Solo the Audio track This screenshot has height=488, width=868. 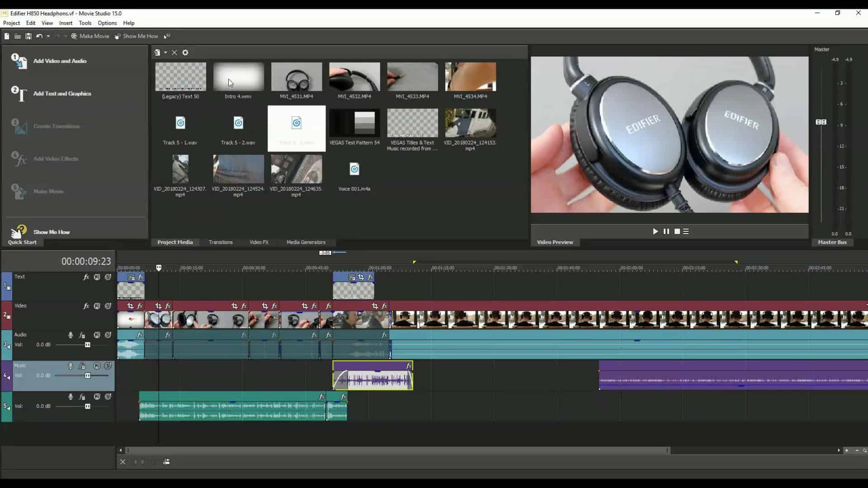point(108,335)
